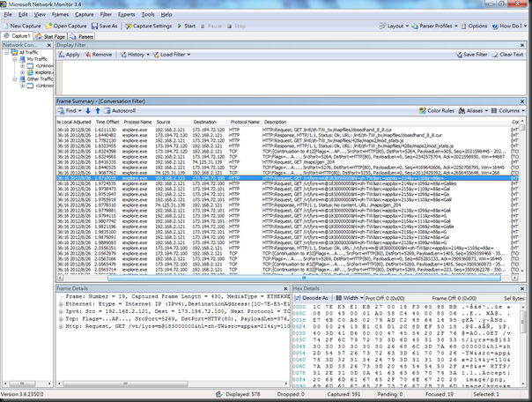Collapse the My Traffic tree node
532x402 pixels.
15,59
